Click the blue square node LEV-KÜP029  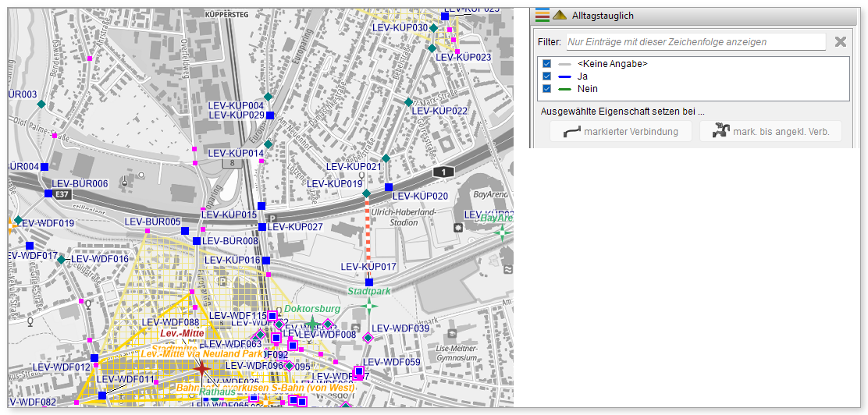(x=270, y=115)
